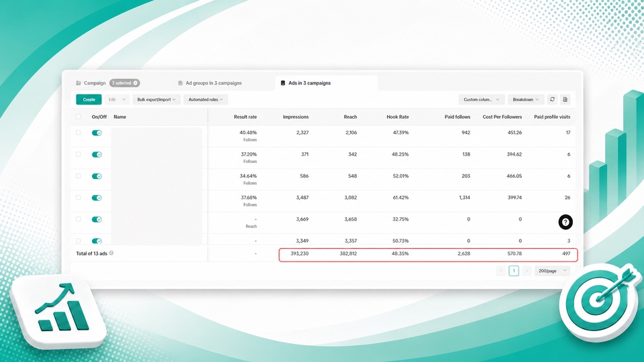Tick the checkbox for the 586 impressions row
644x362 pixels.
click(78, 176)
